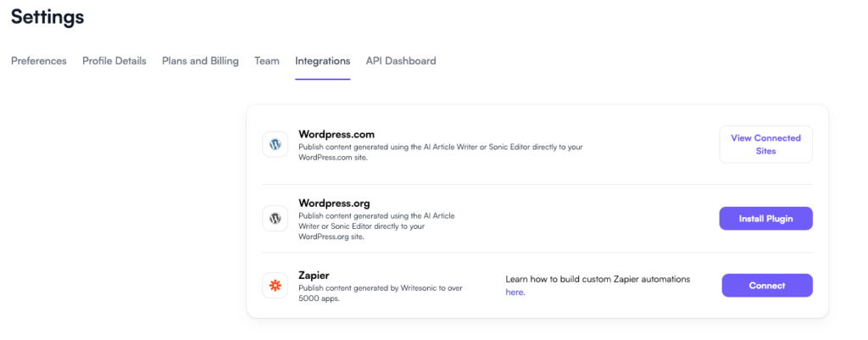Click the Settings page heading

tap(47, 17)
